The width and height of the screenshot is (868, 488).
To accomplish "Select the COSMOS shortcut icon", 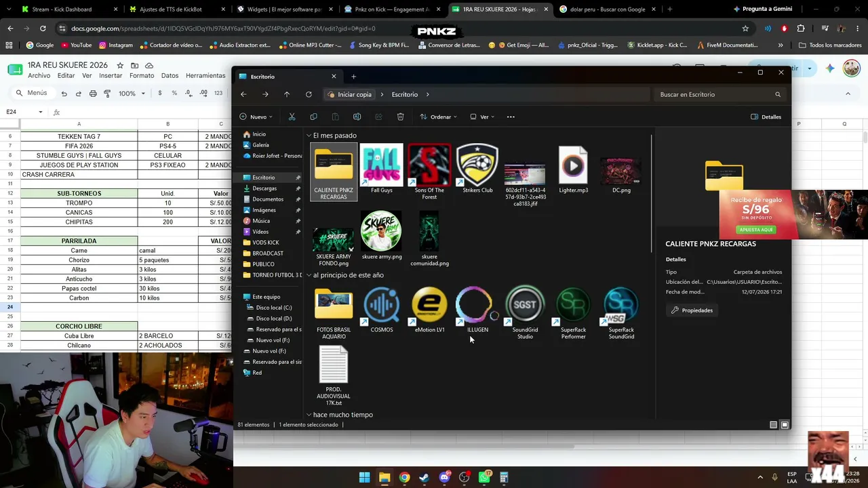I will (382, 306).
